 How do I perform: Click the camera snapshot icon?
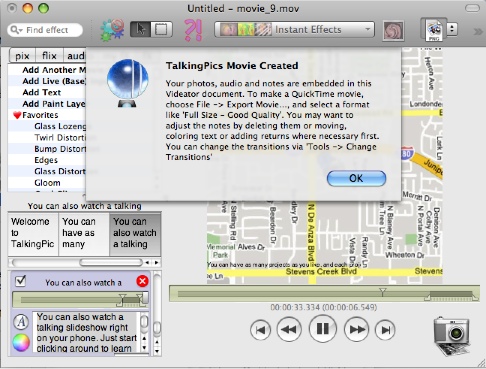tap(452, 335)
